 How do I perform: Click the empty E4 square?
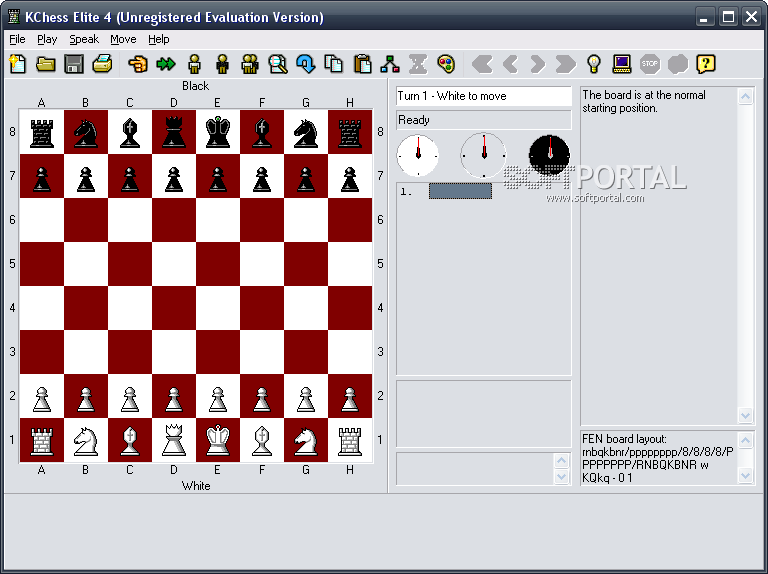(218, 308)
